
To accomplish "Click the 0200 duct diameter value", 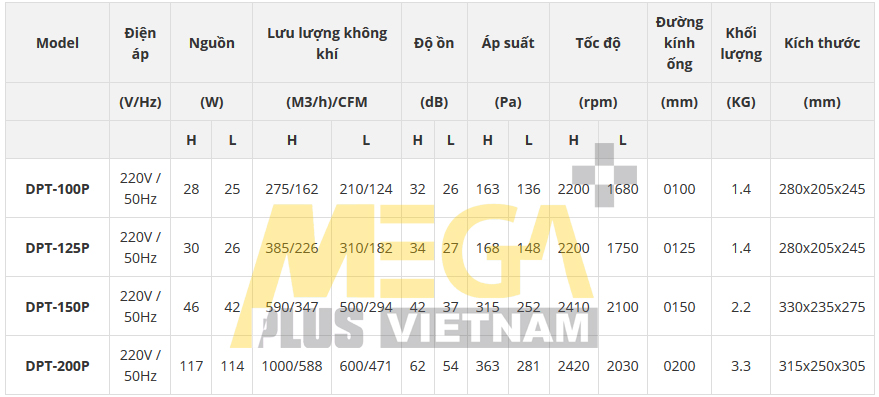I will pos(679,366).
